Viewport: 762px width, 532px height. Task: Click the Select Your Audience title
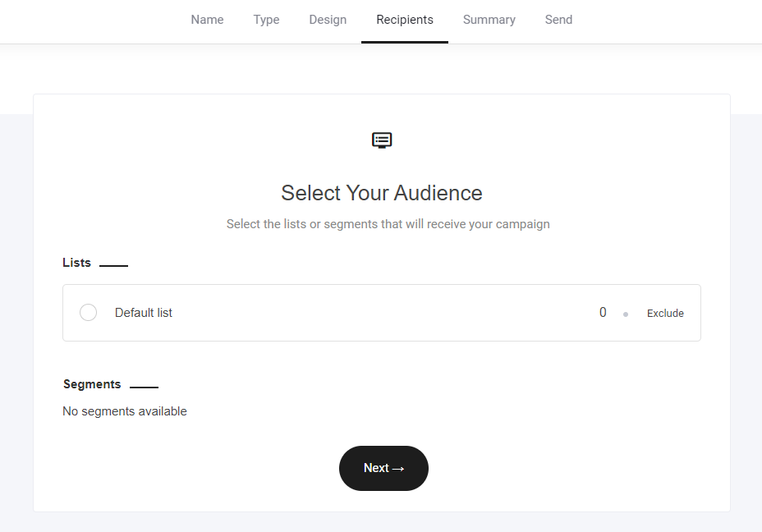point(382,193)
